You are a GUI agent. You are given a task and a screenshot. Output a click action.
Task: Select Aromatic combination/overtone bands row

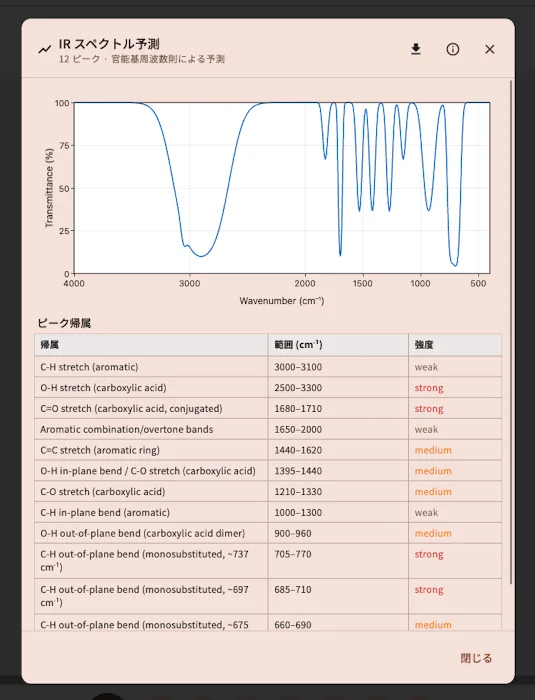pos(268,429)
